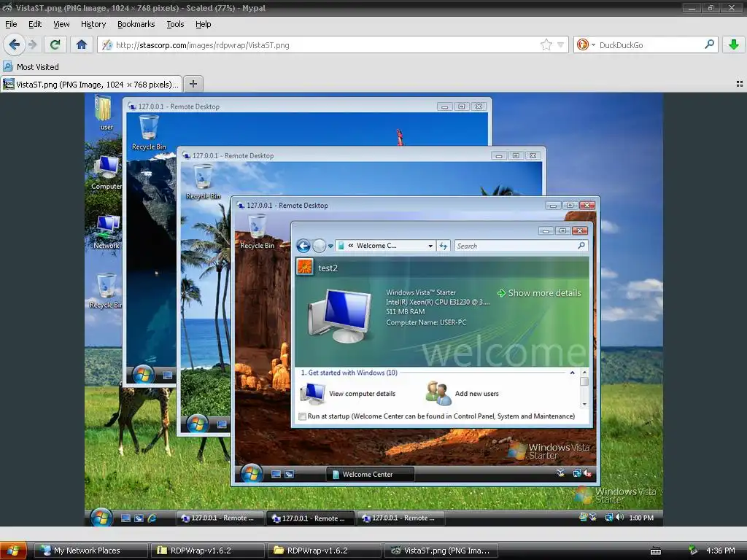Collapse the Get started with Windows section
Screen dimensions: 747x560
[x=572, y=373]
